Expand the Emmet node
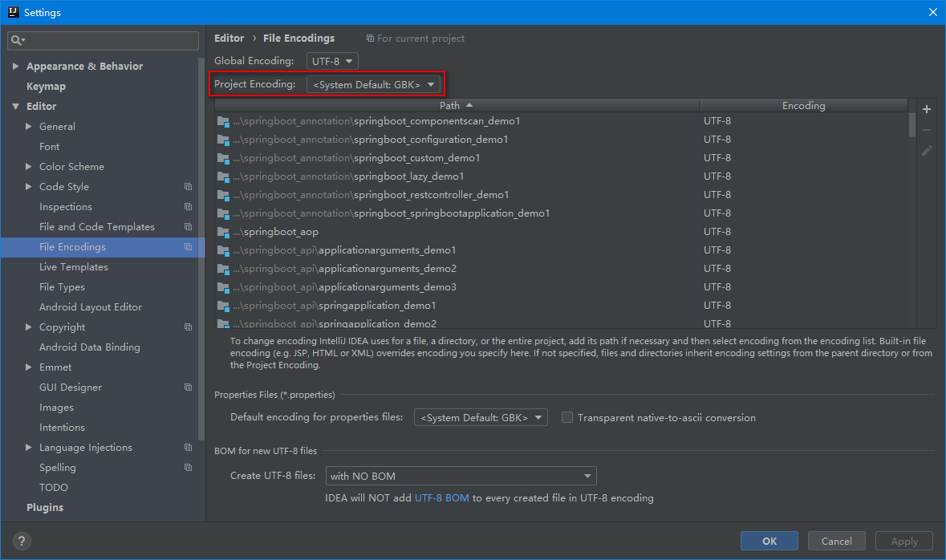The height and width of the screenshot is (560, 946). pyautogui.click(x=28, y=367)
